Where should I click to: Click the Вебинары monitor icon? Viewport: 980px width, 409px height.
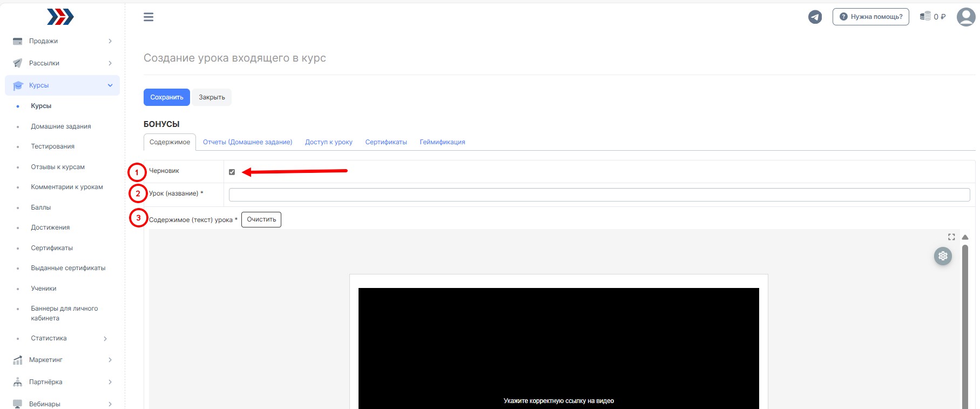tap(18, 404)
